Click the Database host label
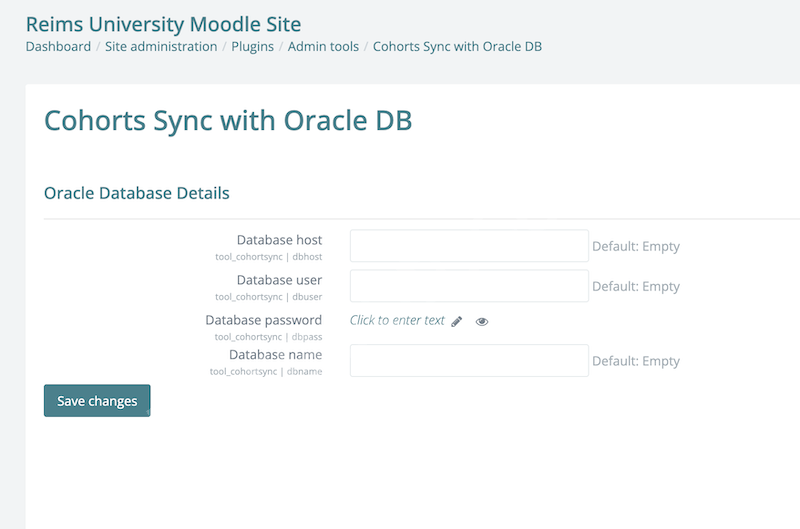Viewport: 800px width, 529px height. click(279, 240)
